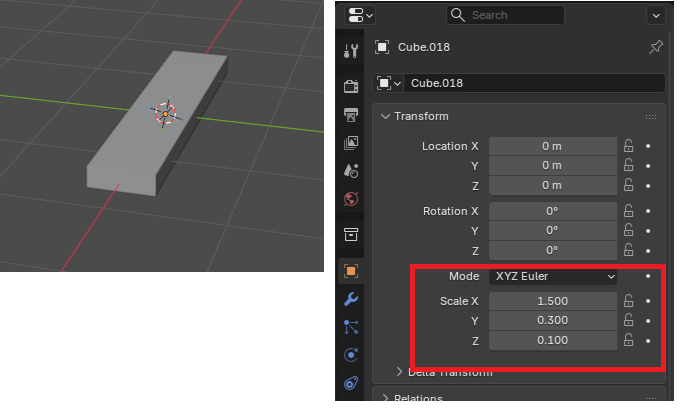Open the Physics properties tab
The width and height of the screenshot is (684, 410).
pos(351,355)
